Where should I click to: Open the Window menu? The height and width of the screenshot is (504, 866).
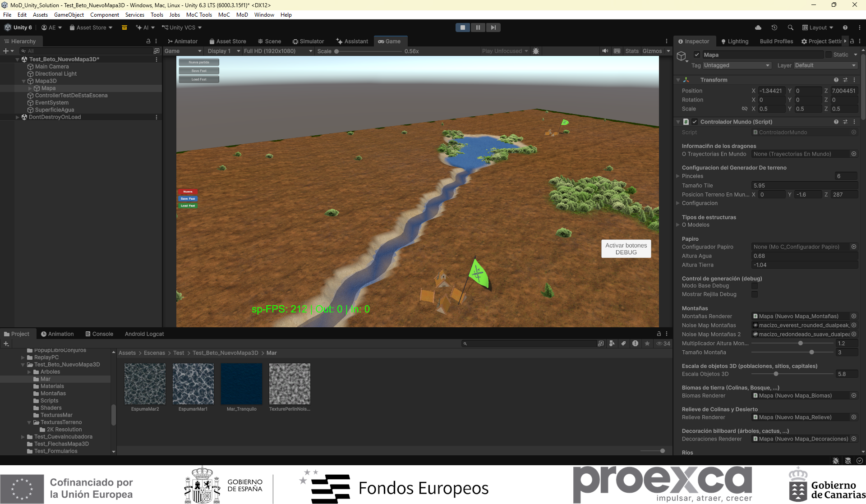coord(264,15)
